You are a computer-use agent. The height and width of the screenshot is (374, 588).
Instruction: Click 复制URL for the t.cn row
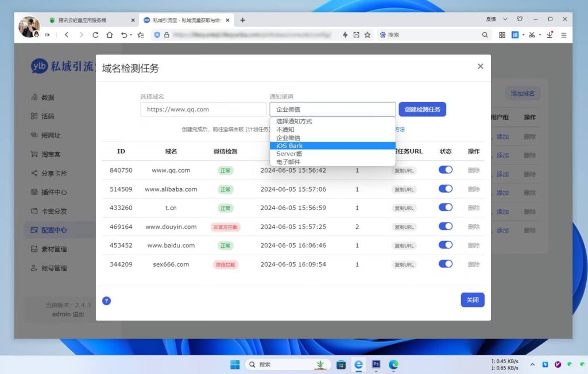click(x=403, y=208)
